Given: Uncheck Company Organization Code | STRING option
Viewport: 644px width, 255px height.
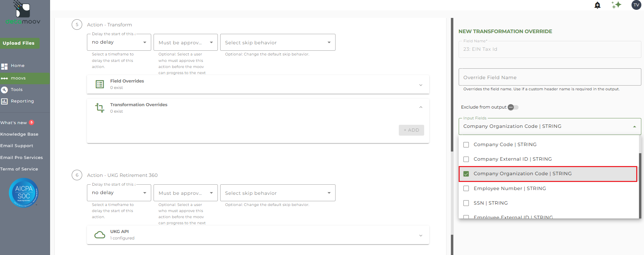Looking at the screenshot, I should click(466, 174).
